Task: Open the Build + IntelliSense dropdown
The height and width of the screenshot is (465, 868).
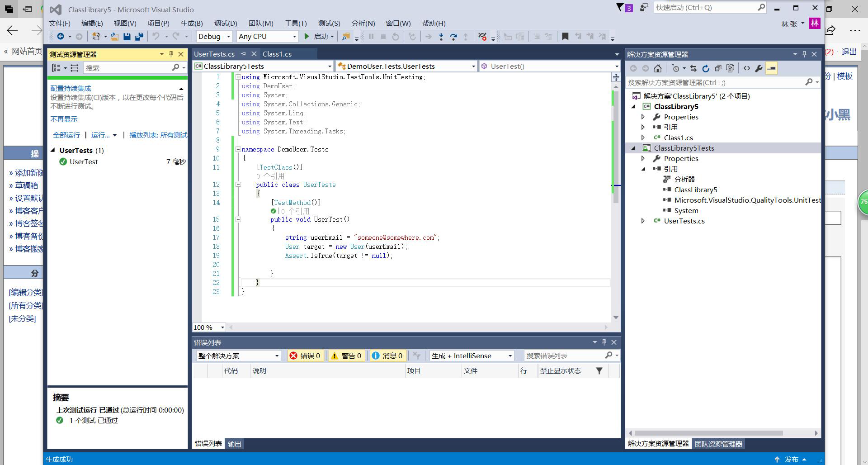Action: click(510, 356)
